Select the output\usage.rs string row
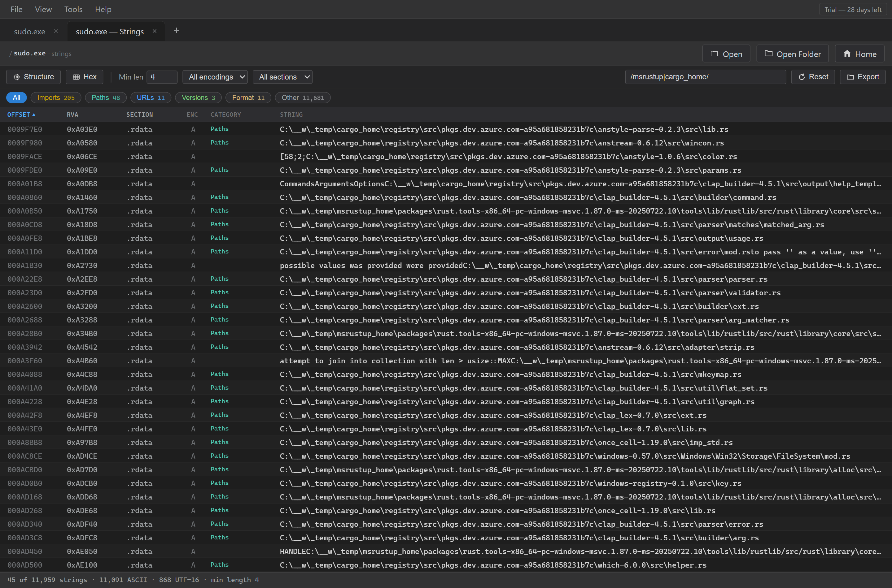The image size is (892, 588). tap(446, 238)
